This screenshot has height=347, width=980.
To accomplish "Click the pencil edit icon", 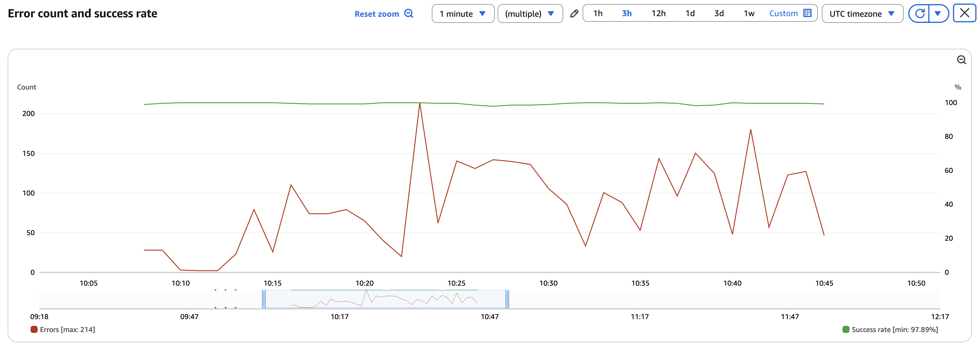I will coord(574,14).
